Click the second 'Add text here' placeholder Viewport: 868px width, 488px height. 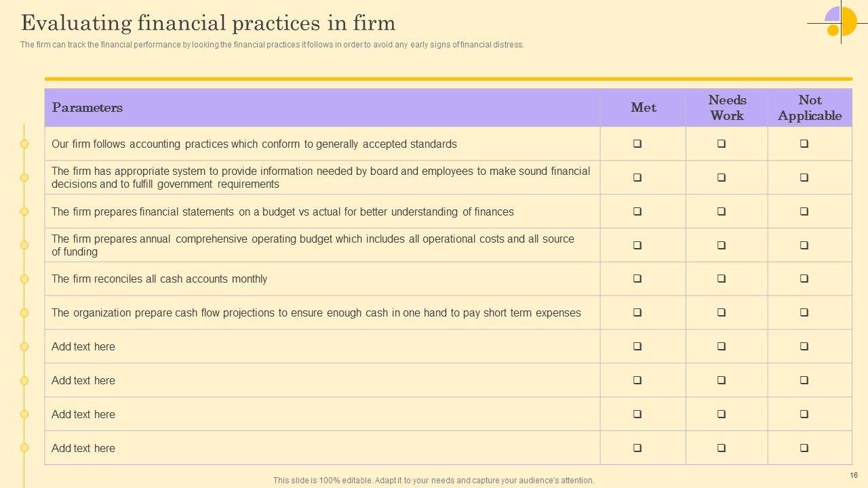point(83,380)
